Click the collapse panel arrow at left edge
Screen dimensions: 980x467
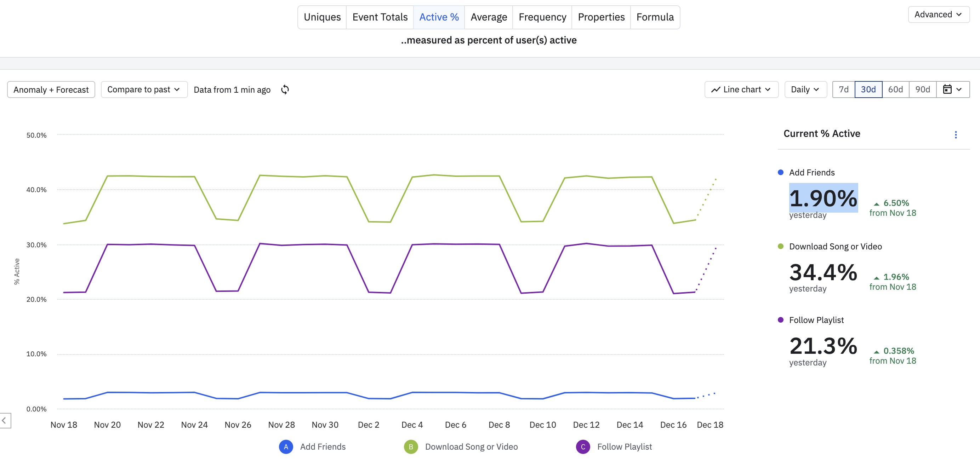5,421
